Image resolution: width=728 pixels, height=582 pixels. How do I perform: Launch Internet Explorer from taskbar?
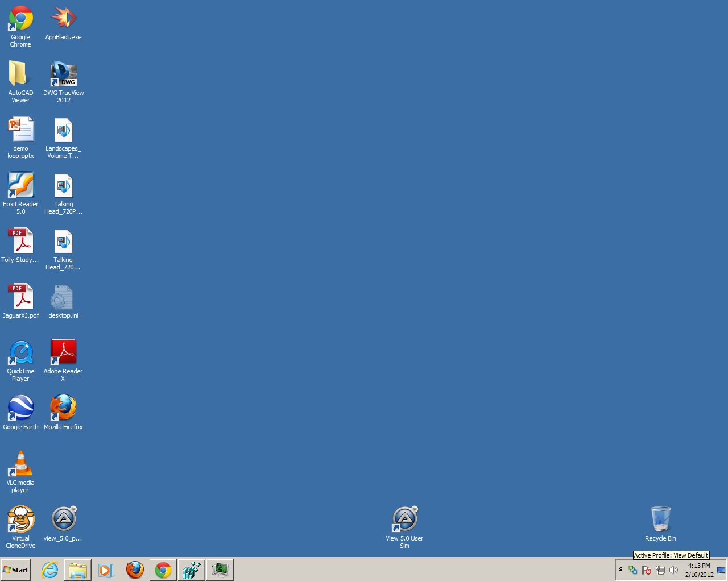pyautogui.click(x=50, y=570)
